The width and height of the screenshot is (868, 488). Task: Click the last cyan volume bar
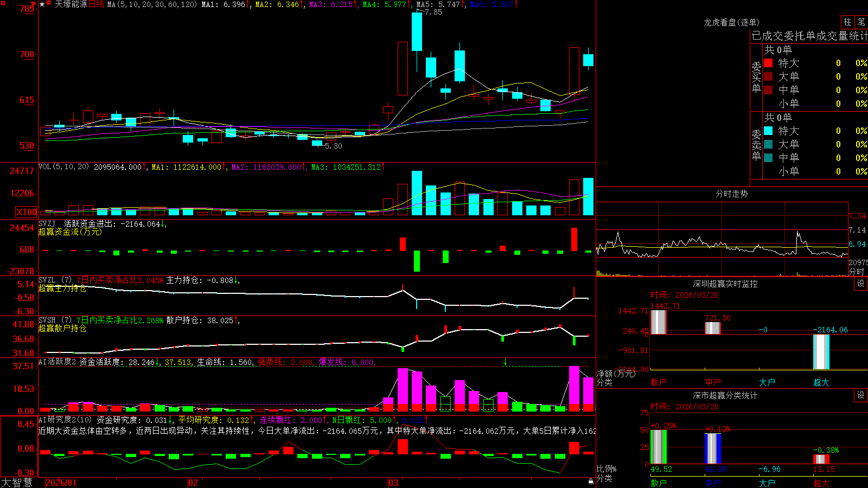588,196
